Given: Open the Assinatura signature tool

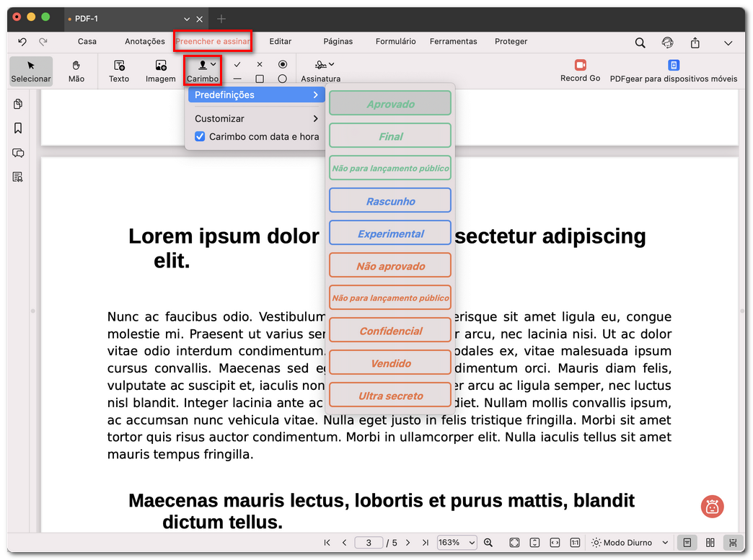Looking at the screenshot, I should pos(320,71).
